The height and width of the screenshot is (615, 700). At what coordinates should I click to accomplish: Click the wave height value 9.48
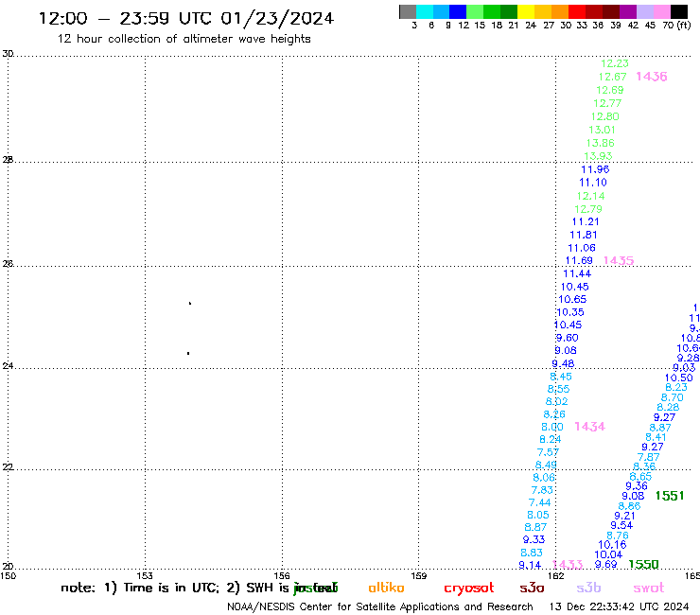coord(563,364)
